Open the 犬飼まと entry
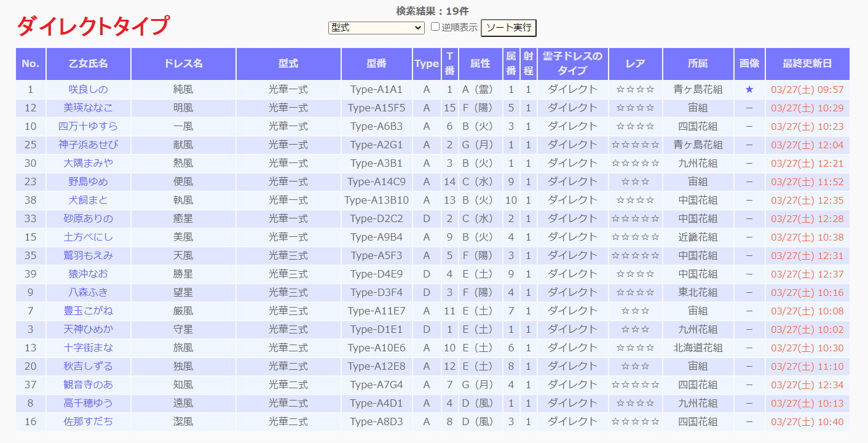Screen dimensions: 868x443 [88, 200]
